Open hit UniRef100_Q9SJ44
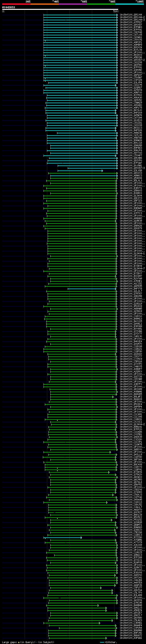 [131, 15]
